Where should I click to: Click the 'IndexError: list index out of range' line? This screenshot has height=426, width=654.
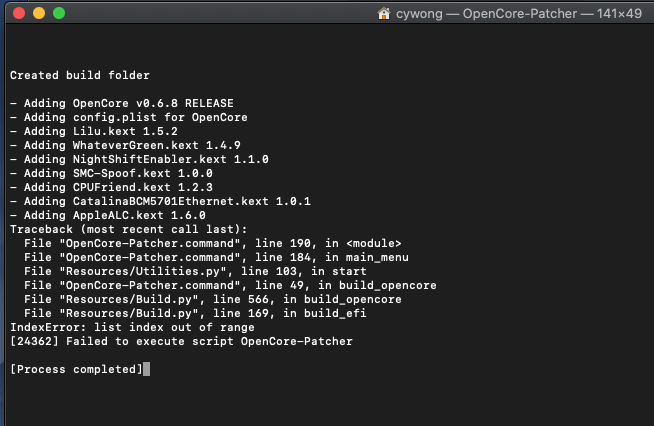click(x=132, y=327)
